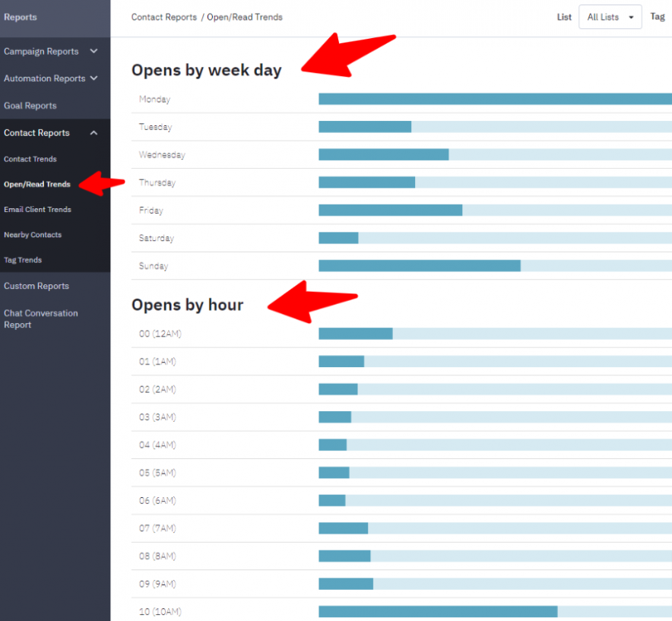The image size is (672, 621).
Task: Select the Saturday row label
Action: tap(157, 238)
